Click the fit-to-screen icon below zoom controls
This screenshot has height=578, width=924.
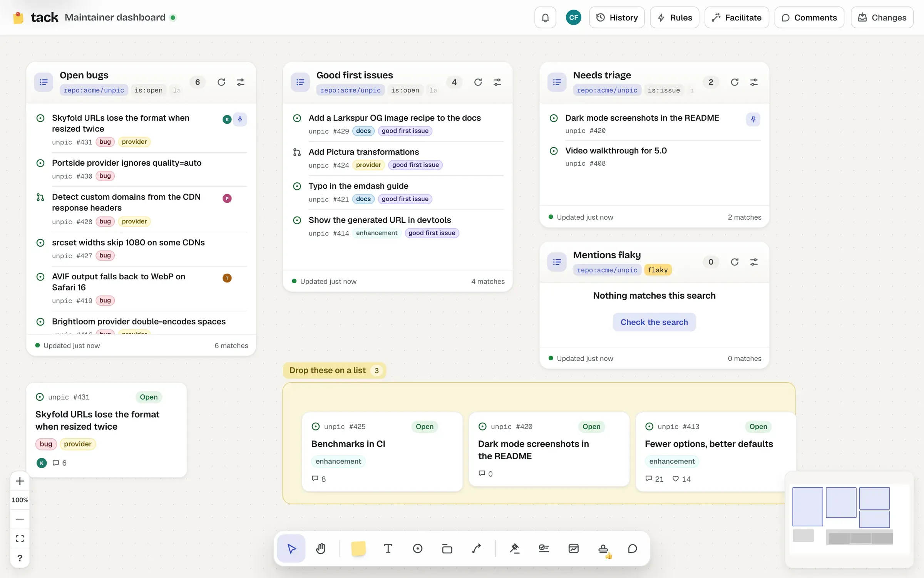click(x=20, y=538)
